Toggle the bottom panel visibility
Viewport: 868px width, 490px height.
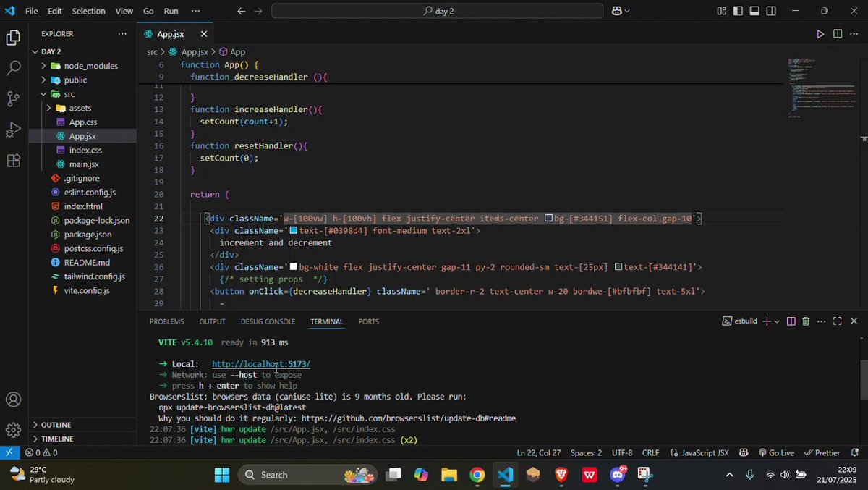(x=755, y=11)
